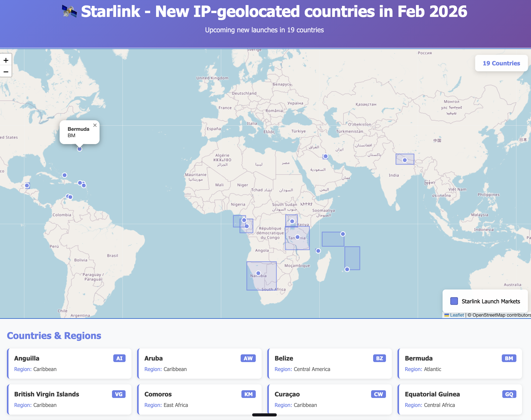Click the marker over Tanzania

click(297, 237)
